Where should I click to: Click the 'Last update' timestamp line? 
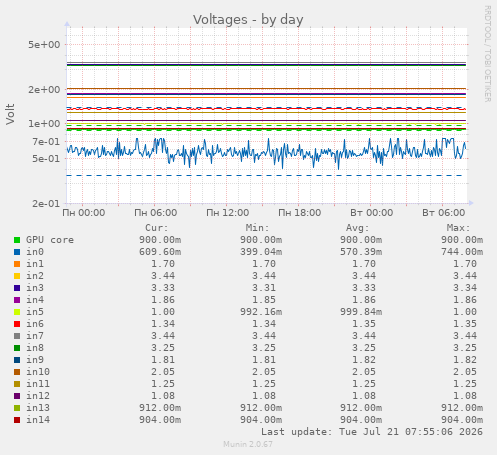[x=372, y=432]
